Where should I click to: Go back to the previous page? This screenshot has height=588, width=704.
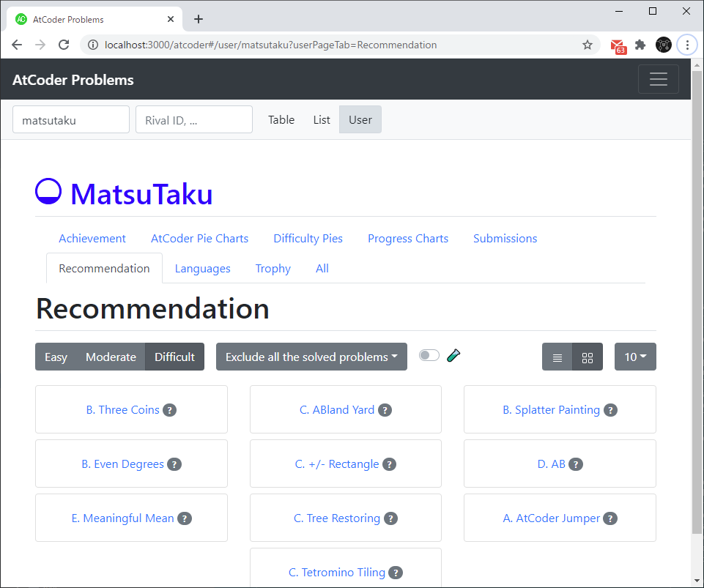tap(17, 45)
